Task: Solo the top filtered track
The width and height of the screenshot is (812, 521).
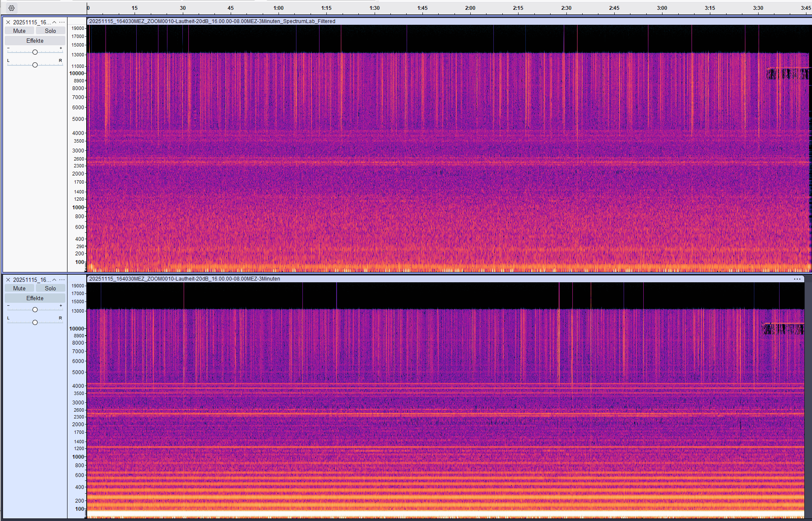Action: 50,31
